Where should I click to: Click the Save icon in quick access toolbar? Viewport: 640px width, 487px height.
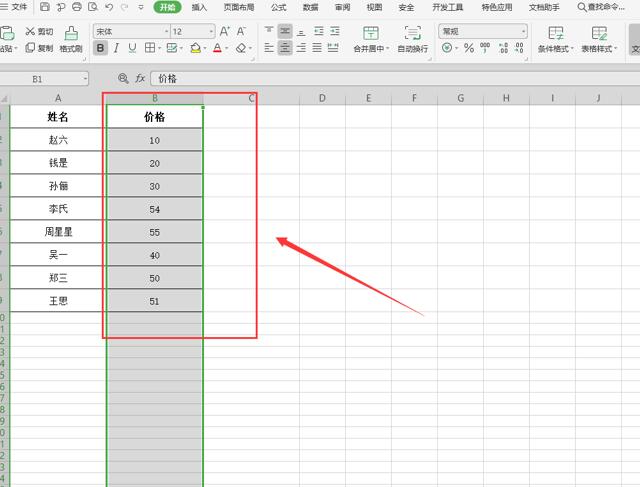coord(45,7)
